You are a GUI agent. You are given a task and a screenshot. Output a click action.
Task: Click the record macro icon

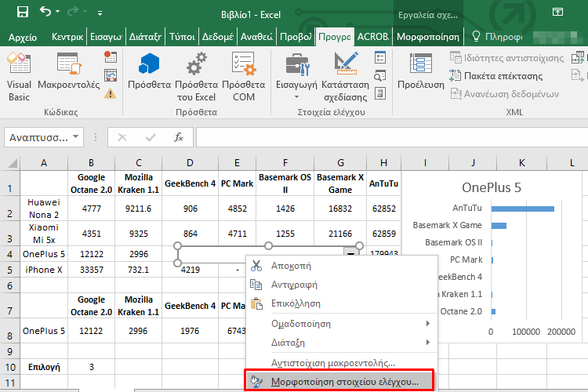111,57
